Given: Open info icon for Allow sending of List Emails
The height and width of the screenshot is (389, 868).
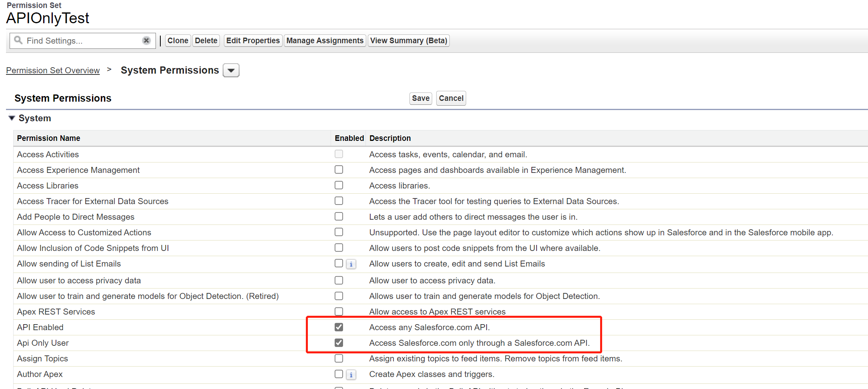Looking at the screenshot, I should point(351,264).
